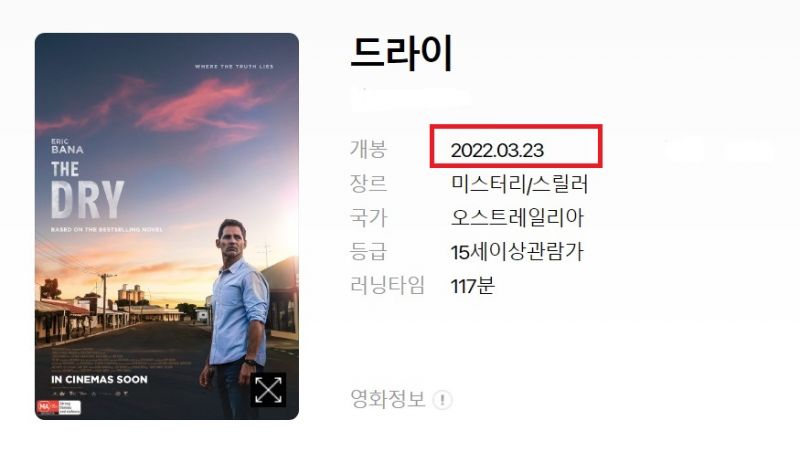Open the 영화정보 section heading

(x=388, y=399)
